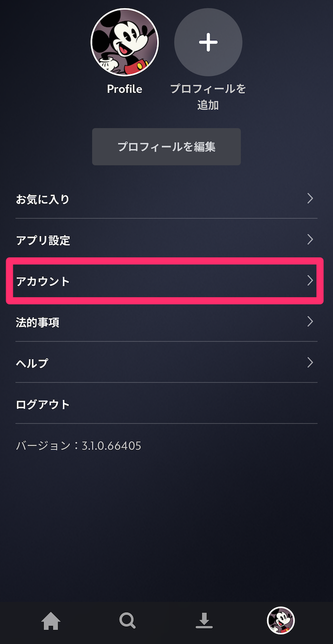Viewport: 333px width, 644px height.
Task: Click the plus icon to add profile
Action: coord(208,42)
